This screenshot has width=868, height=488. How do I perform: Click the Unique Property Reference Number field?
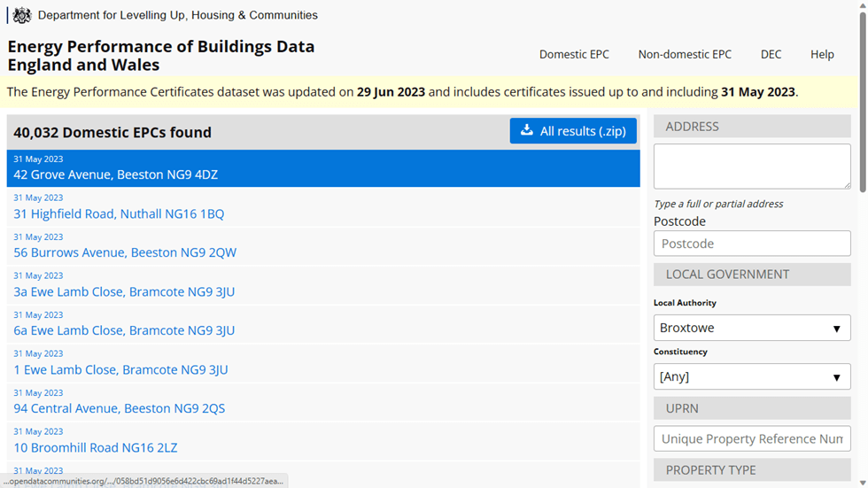pos(751,438)
